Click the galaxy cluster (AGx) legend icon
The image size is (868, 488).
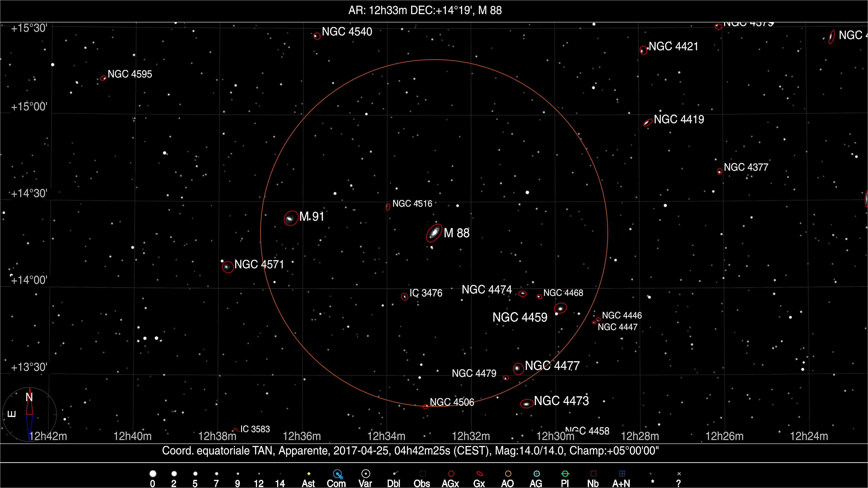point(451,474)
